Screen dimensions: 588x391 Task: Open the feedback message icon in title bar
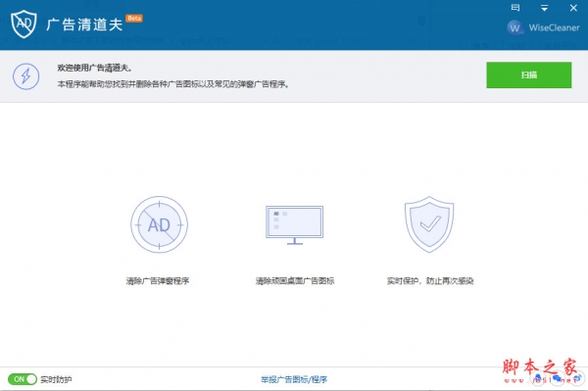pos(515,8)
